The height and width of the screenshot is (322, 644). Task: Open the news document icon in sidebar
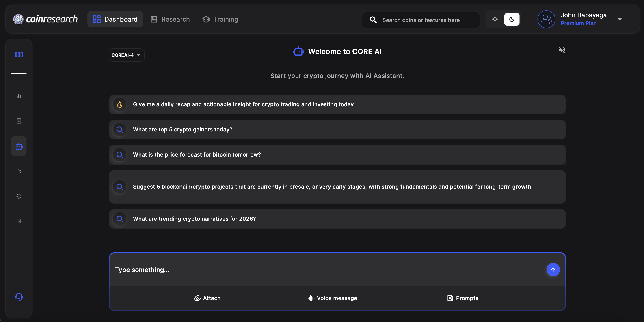click(19, 121)
